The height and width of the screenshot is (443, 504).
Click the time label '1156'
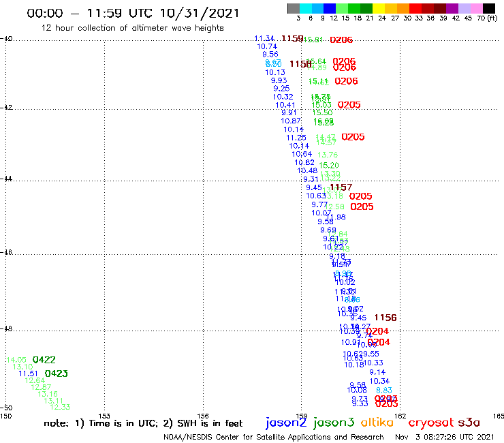[385, 318]
